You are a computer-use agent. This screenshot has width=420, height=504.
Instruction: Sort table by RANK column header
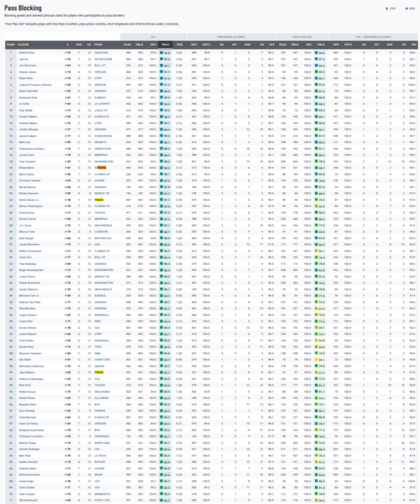click(10, 44)
